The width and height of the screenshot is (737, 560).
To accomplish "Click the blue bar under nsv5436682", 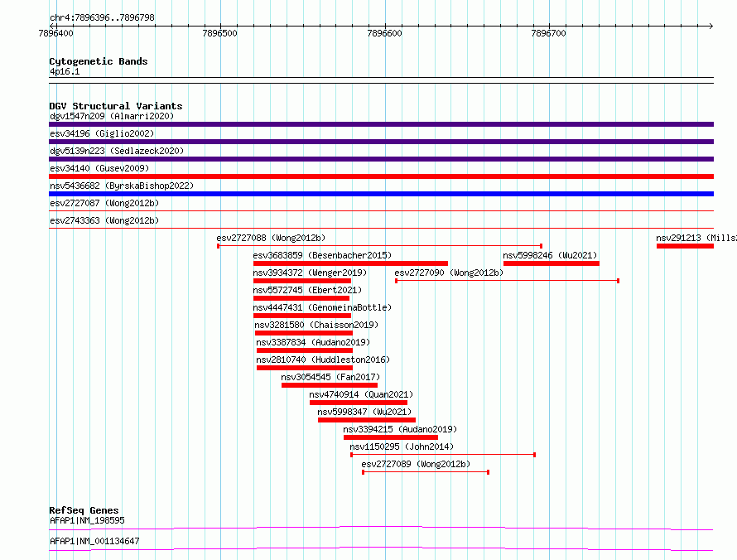I will click(x=381, y=194).
